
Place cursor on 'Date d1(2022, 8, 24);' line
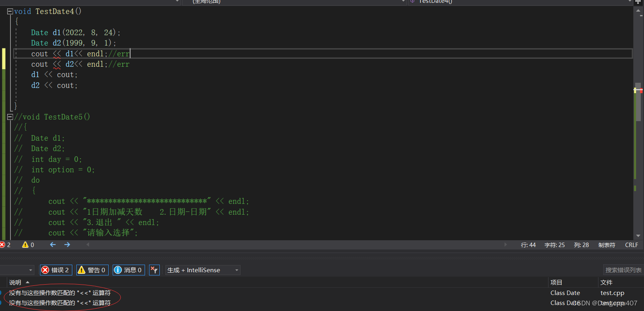(76, 33)
